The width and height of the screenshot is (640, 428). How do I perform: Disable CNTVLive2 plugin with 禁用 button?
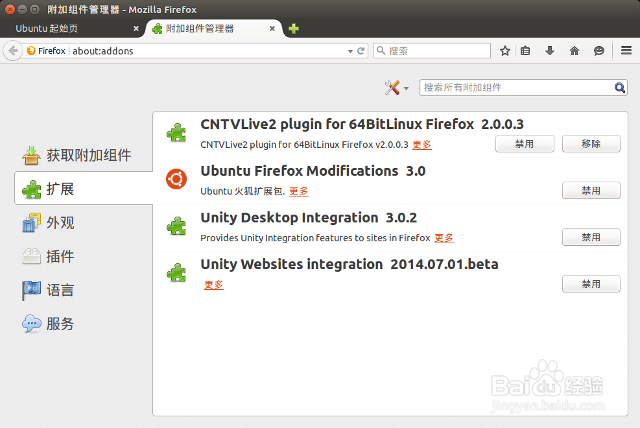point(524,144)
